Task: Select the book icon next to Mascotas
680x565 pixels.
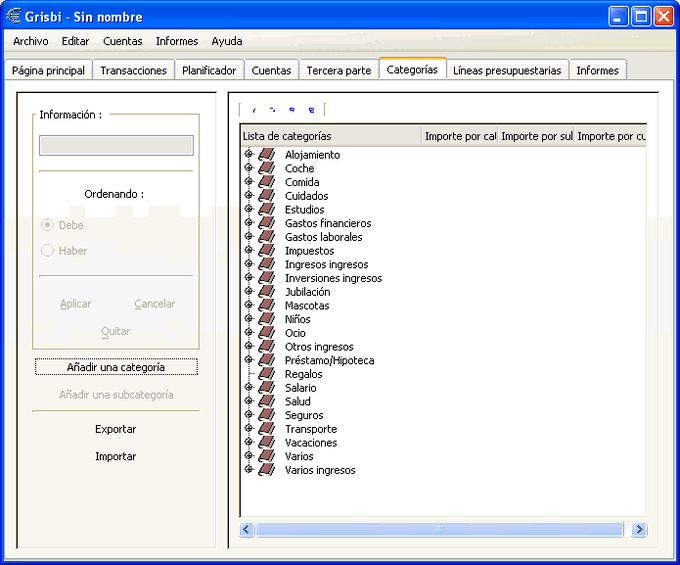Action: (x=267, y=305)
